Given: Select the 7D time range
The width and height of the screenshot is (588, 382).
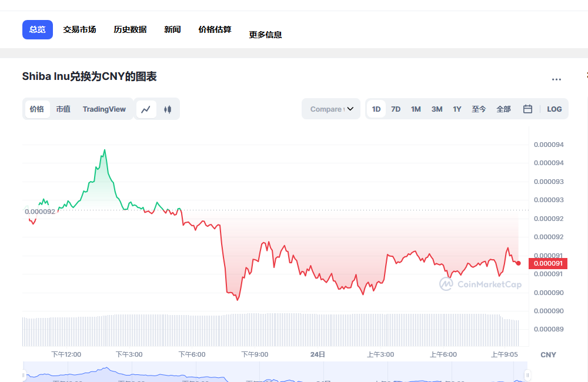Looking at the screenshot, I should click(x=396, y=109).
